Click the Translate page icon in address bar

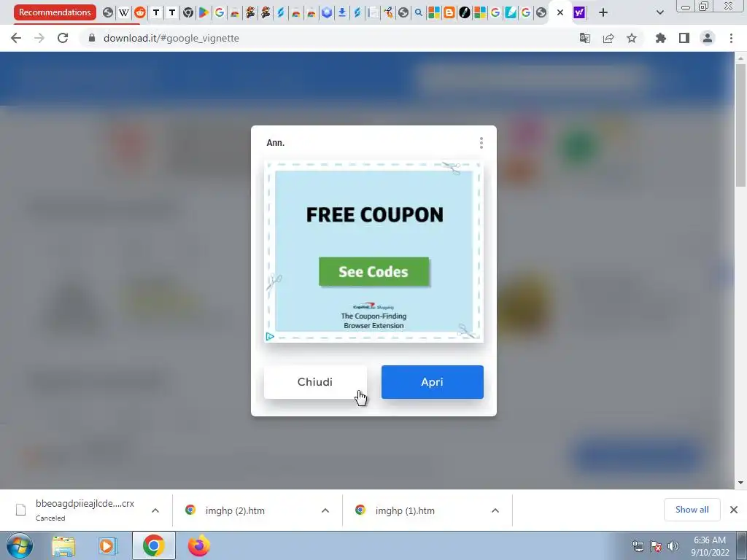point(585,38)
